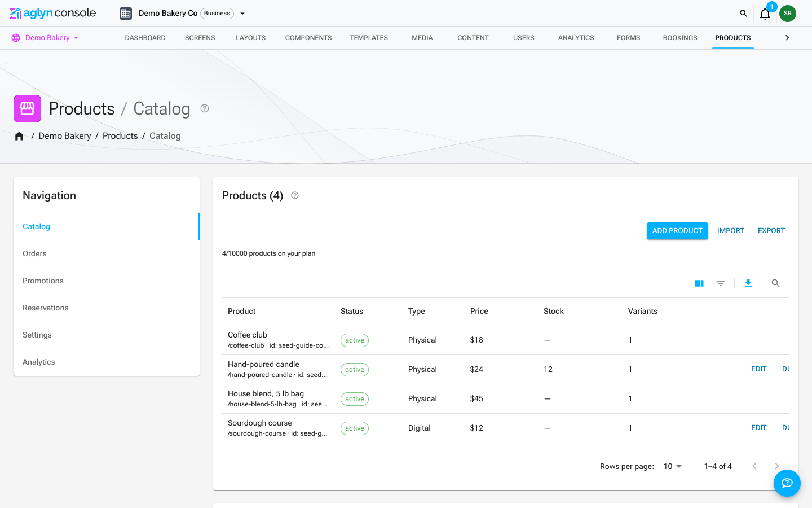This screenshot has height=508, width=812.
Task: Click the 1–4 of 4 pagination text
Action: click(x=718, y=466)
